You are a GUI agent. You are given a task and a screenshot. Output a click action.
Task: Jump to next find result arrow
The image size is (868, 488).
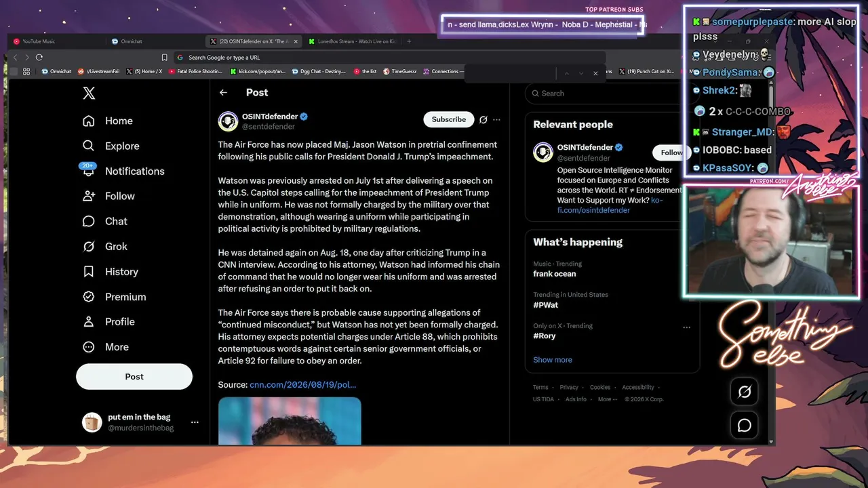[581, 73]
